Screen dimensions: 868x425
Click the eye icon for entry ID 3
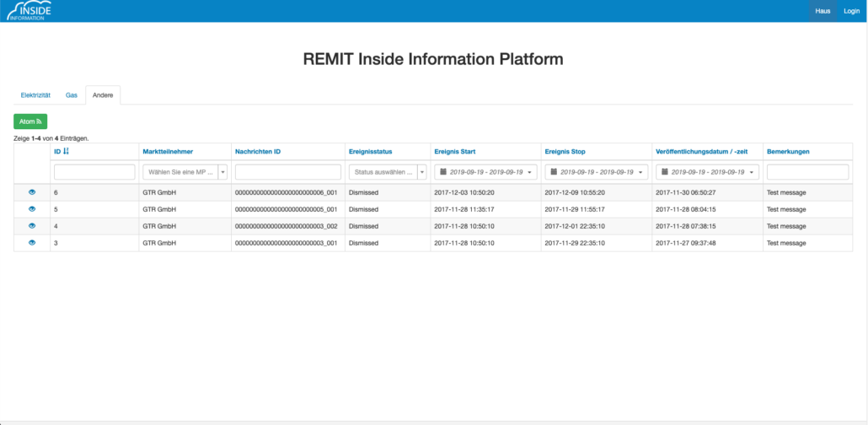pyautogui.click(x=32, y=243)
